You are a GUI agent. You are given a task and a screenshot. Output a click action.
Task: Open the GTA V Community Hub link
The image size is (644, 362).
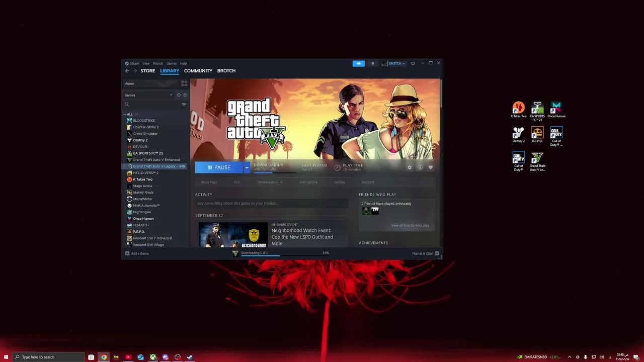coord(270,182)
